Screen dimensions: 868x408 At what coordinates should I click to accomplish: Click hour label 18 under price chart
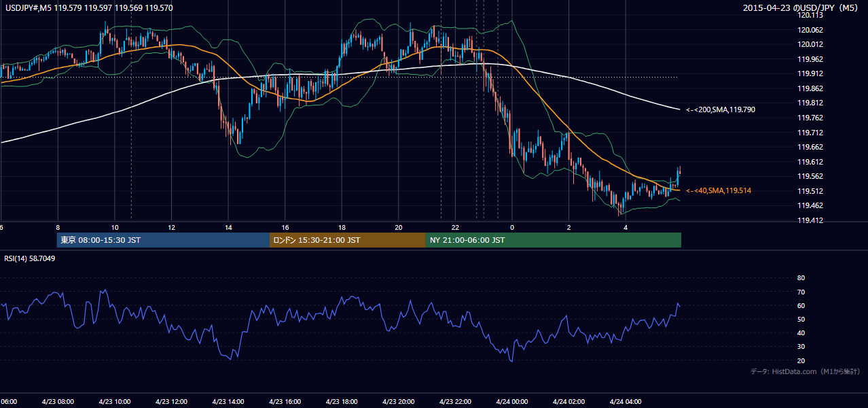click(342, 228)
